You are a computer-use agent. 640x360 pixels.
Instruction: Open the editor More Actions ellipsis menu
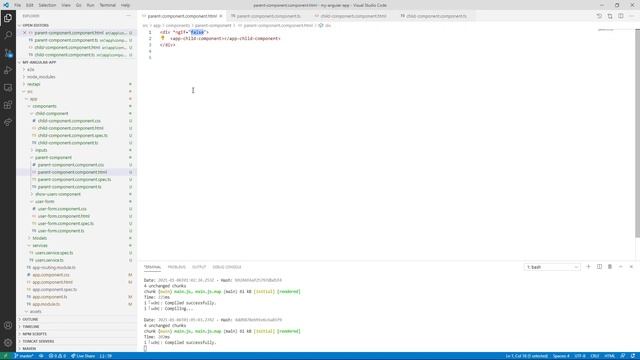[631, 16]
